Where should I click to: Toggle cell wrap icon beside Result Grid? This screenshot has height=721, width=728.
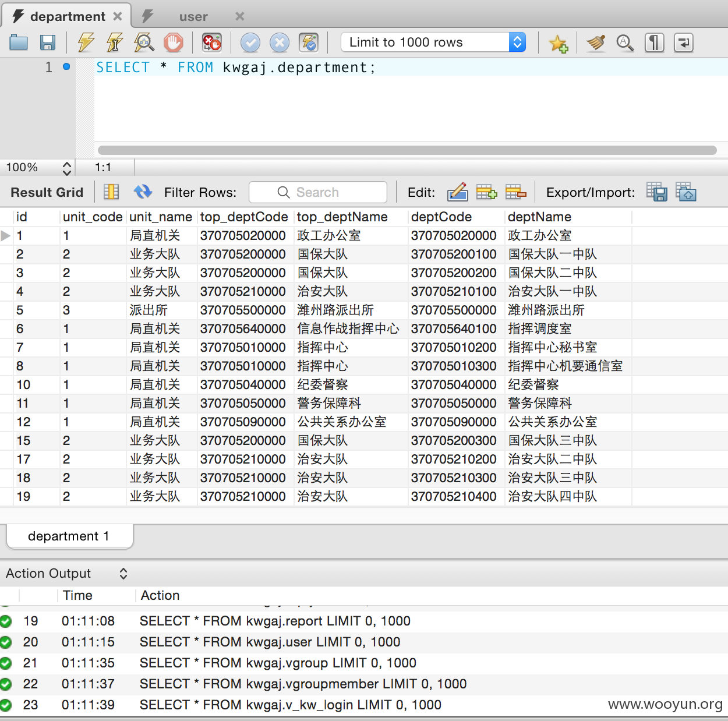111,192
